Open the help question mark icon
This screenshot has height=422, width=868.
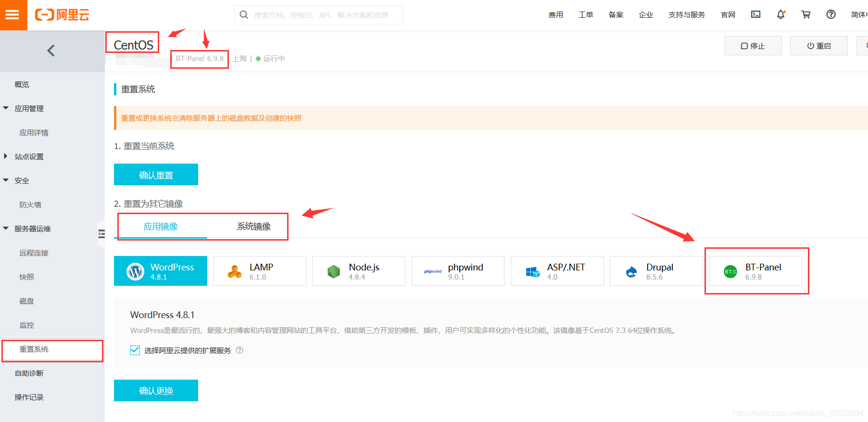pos(831,14)
